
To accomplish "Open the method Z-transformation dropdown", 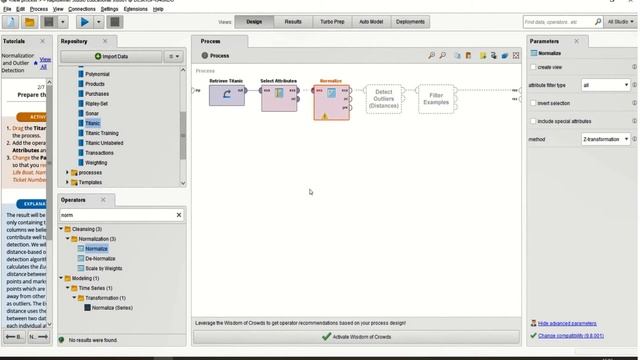I will [606, 139].
